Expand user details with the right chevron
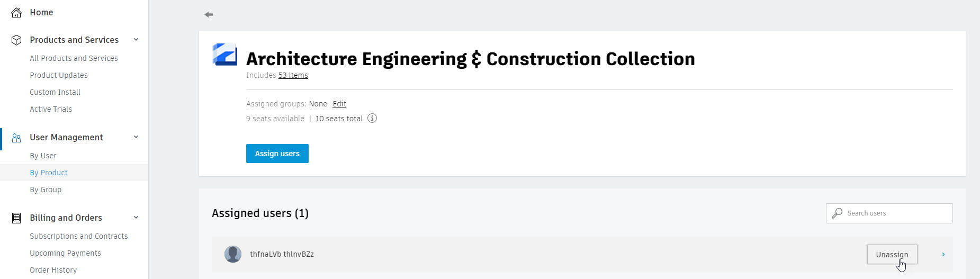 (x=943, y=255)
